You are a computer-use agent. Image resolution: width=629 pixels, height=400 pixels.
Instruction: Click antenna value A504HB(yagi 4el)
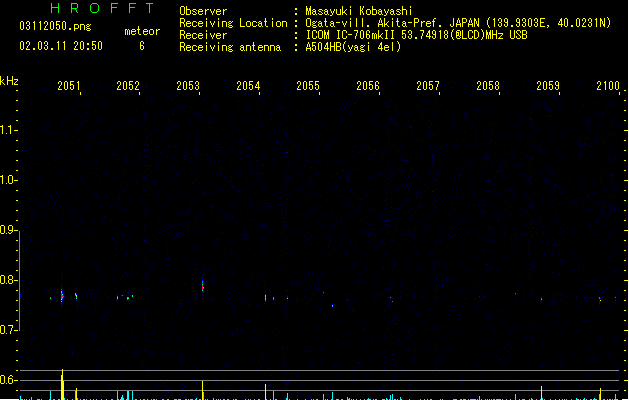coord(353,47)
